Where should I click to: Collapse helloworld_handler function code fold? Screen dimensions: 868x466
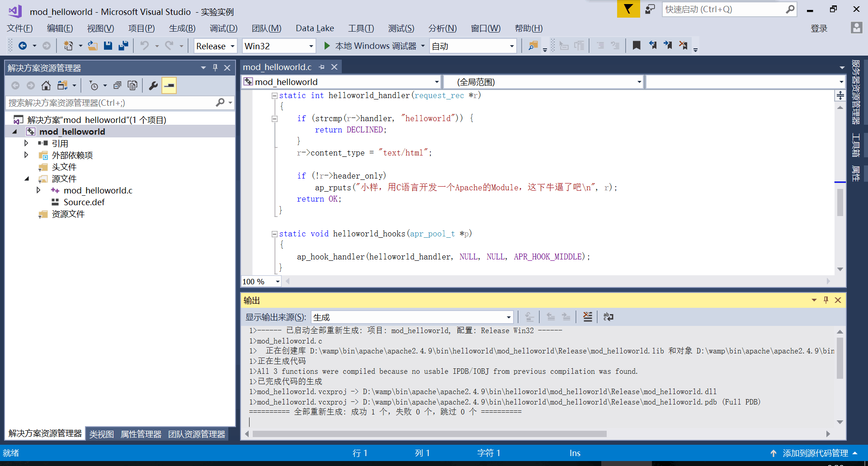point(274,95)
